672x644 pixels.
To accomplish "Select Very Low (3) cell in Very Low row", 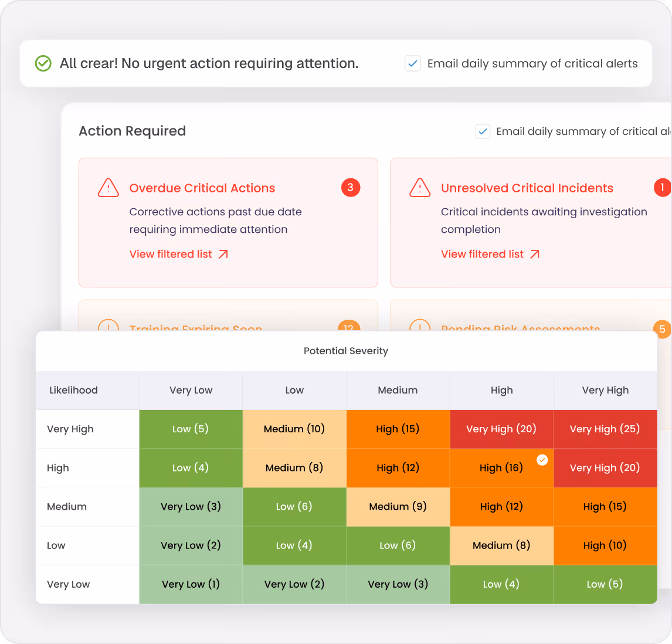I will click(x=398, y=584).
